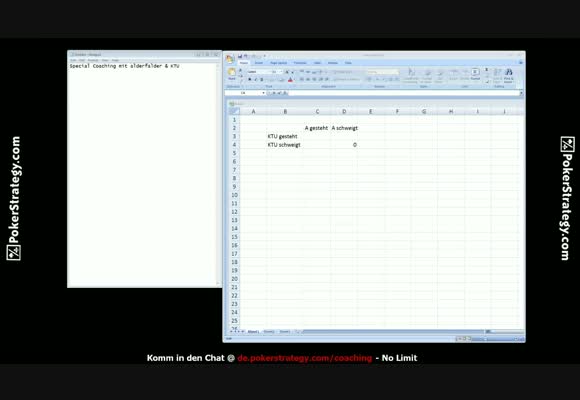The height and width of the screenshot is (400, 580).
Task: Toggle the Italic formatting button
Action: pos(256,79)
